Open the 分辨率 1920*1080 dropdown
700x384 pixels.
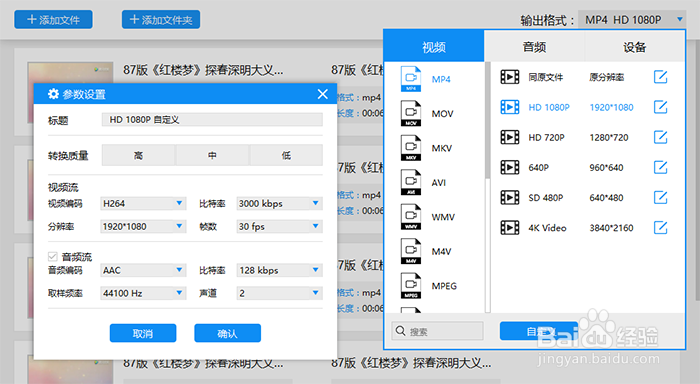pyautogui.click(x=143, y=226)
